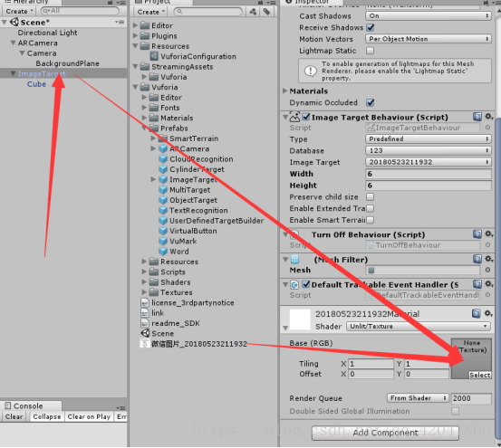This screenshot has height=448, width=501.
Task: Toggle Dynamic Occluded checkbox
Action: coord(371,102)
